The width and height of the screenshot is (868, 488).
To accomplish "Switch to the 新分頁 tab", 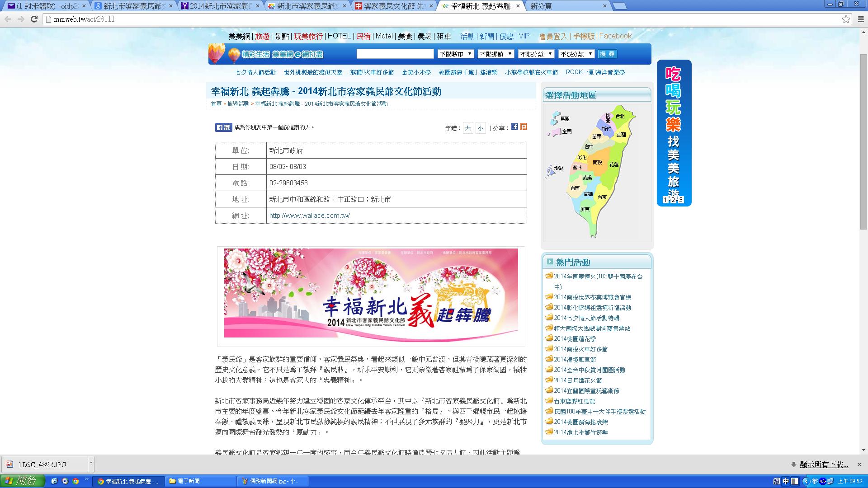I will coord(567,6).
